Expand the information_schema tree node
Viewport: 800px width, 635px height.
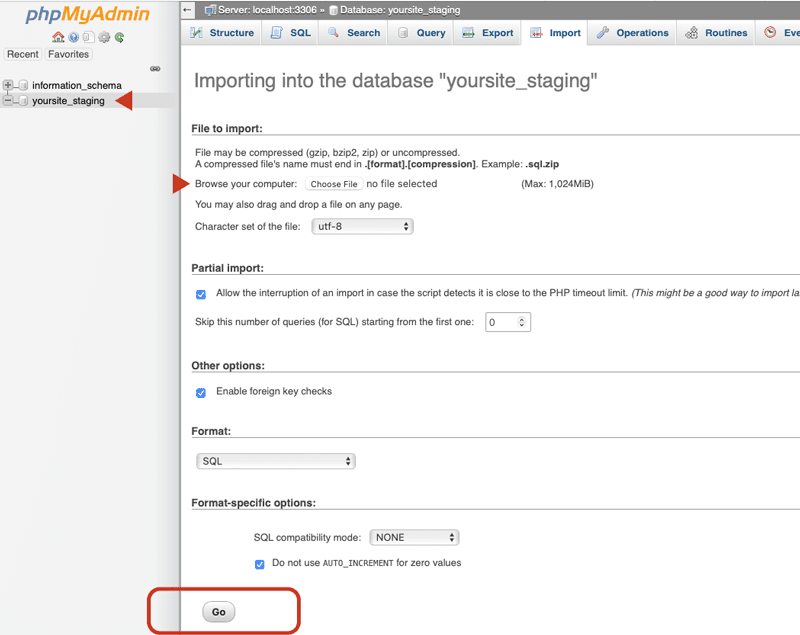(8, 85)
